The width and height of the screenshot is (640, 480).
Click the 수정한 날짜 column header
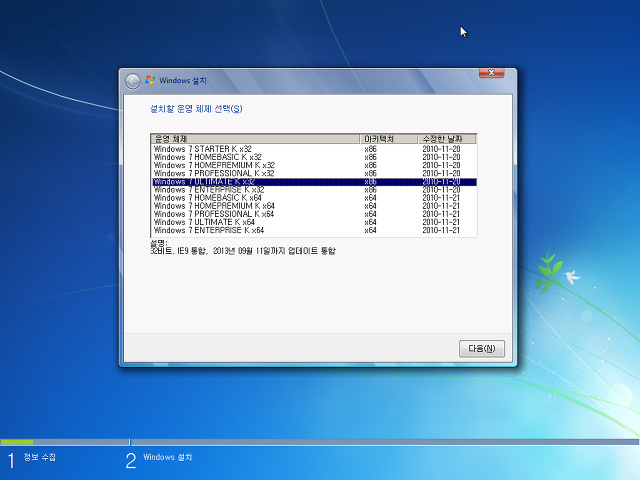447,139
